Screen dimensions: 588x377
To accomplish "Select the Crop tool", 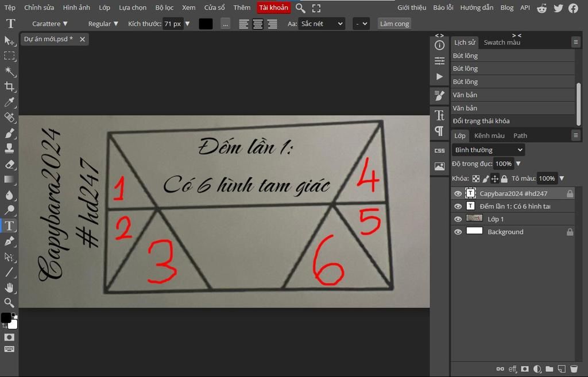I will [x=9, y=87].
